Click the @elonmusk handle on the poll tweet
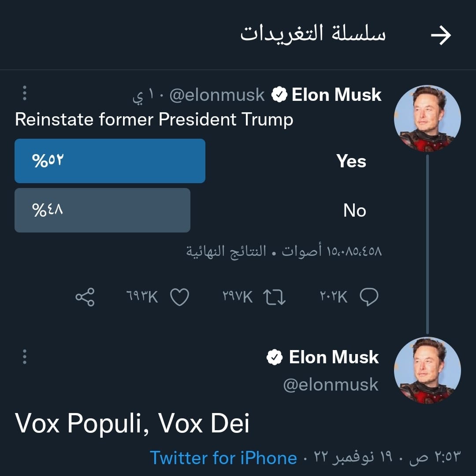 [217, 95]
